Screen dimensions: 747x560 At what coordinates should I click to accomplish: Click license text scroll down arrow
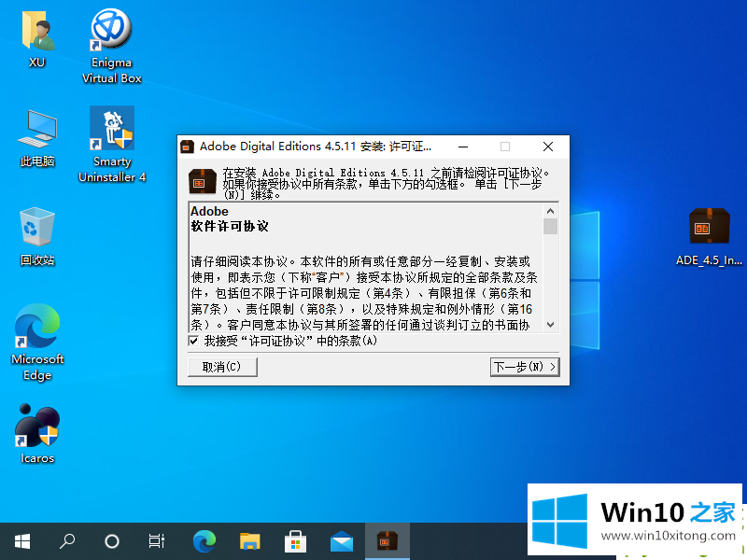point(550,325)
